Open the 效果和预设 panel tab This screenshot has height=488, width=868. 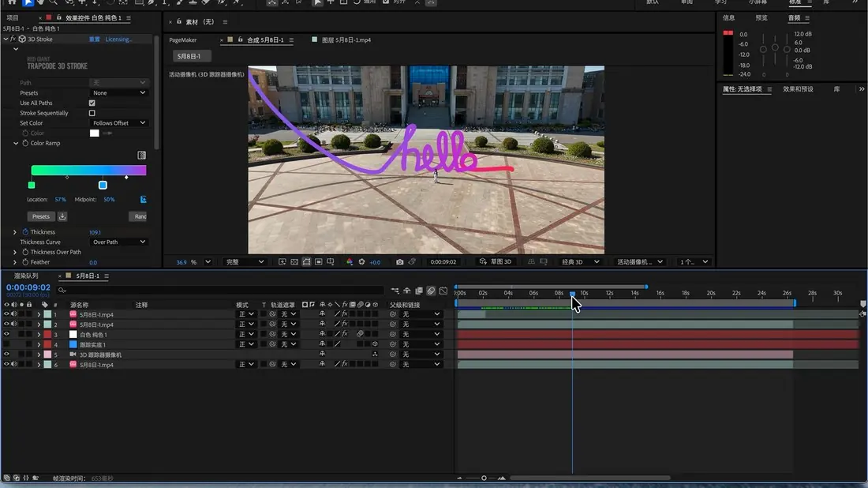click(x=798, y=89)
